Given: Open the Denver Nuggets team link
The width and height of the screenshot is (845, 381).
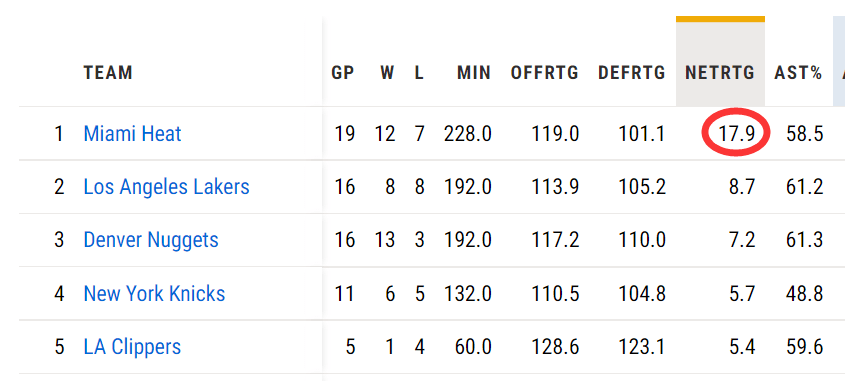Looking at the screenshot, I should pos(151,240).
